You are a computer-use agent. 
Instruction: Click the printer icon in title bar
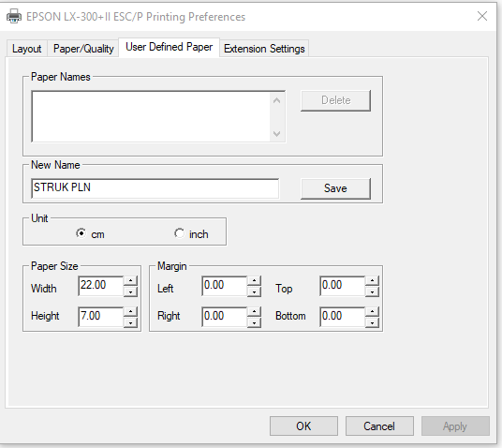[x=14, y=16]
